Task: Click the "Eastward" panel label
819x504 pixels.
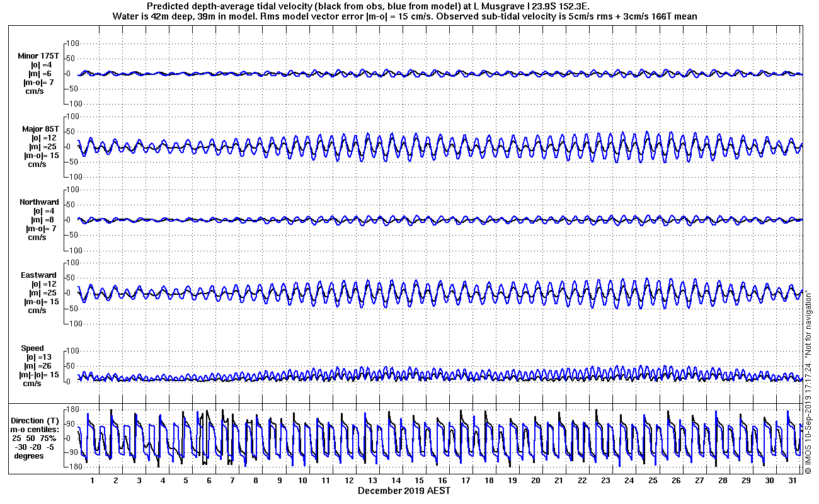Action: pyautogui.click(x=39, y=275)
